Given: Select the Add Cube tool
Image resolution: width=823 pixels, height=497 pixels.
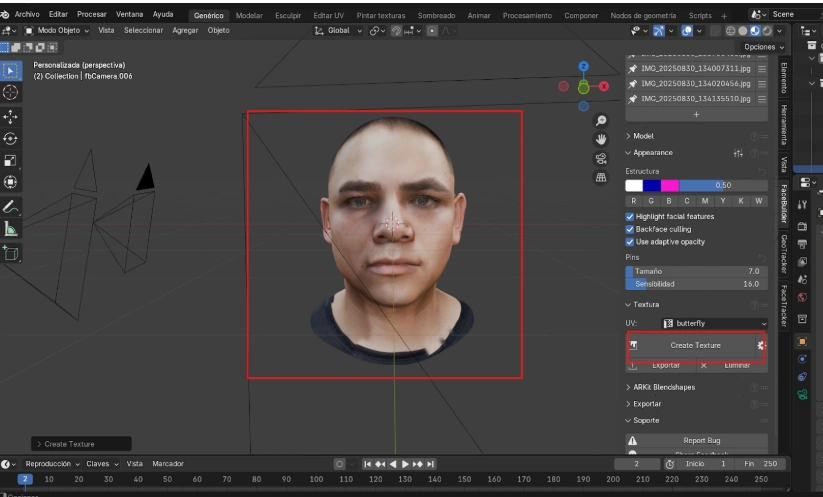Looking at the screenshot, I should [10, 253].
